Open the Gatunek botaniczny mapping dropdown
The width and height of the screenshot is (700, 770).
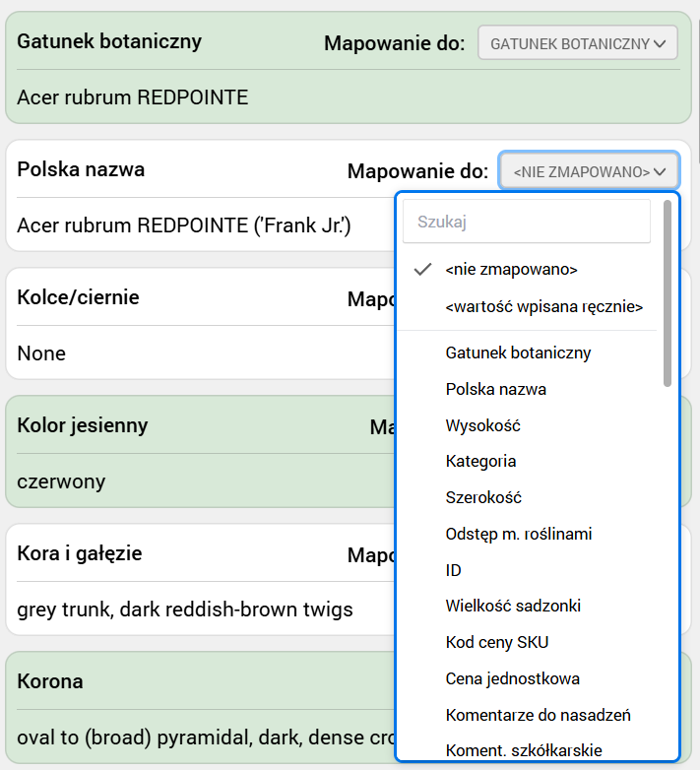578,43
